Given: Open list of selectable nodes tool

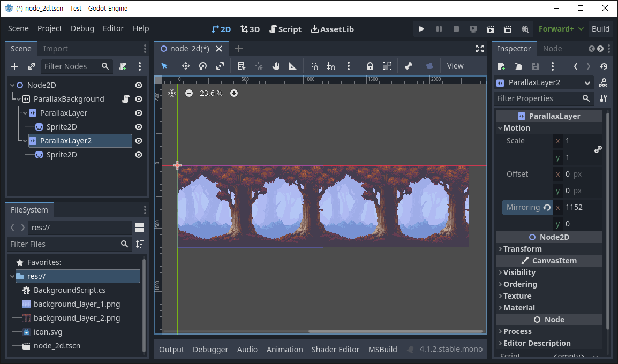Looking at the screenshot, I should coord(241,66).
